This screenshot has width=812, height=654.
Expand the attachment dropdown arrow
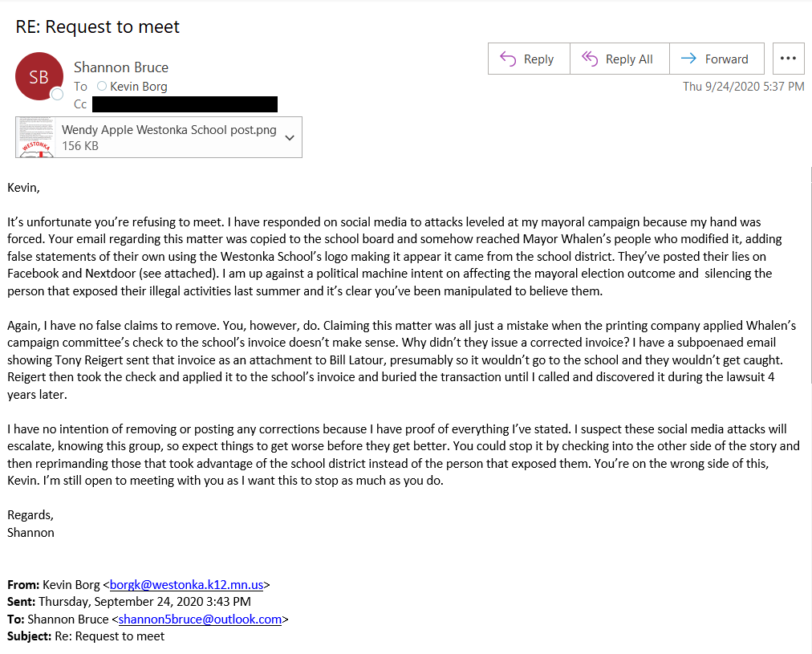point(290,137)
